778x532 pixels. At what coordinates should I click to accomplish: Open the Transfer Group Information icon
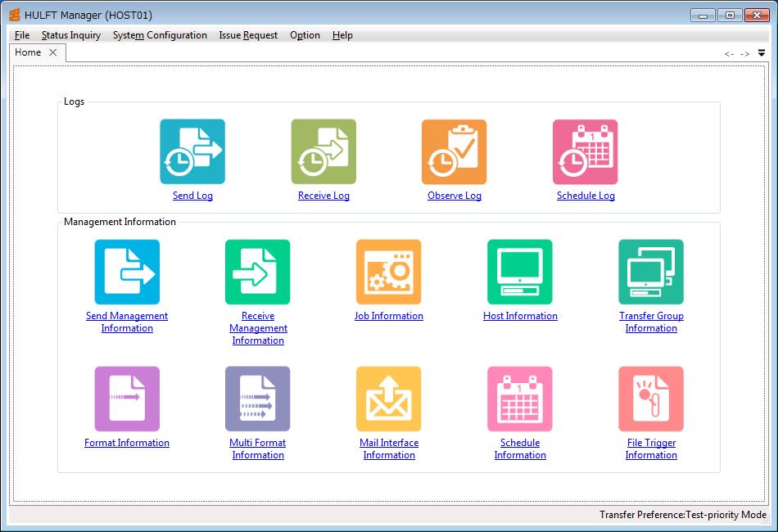pyautogui.click(x=651, y=272)
